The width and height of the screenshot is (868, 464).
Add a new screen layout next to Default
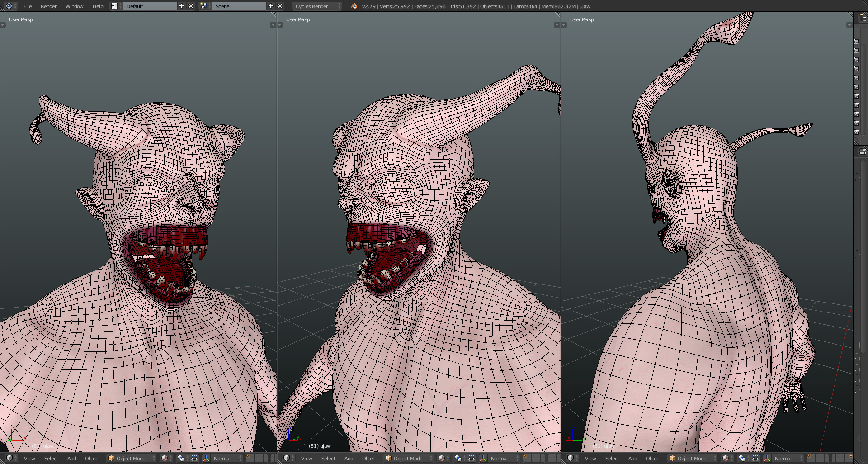point(182,6)
